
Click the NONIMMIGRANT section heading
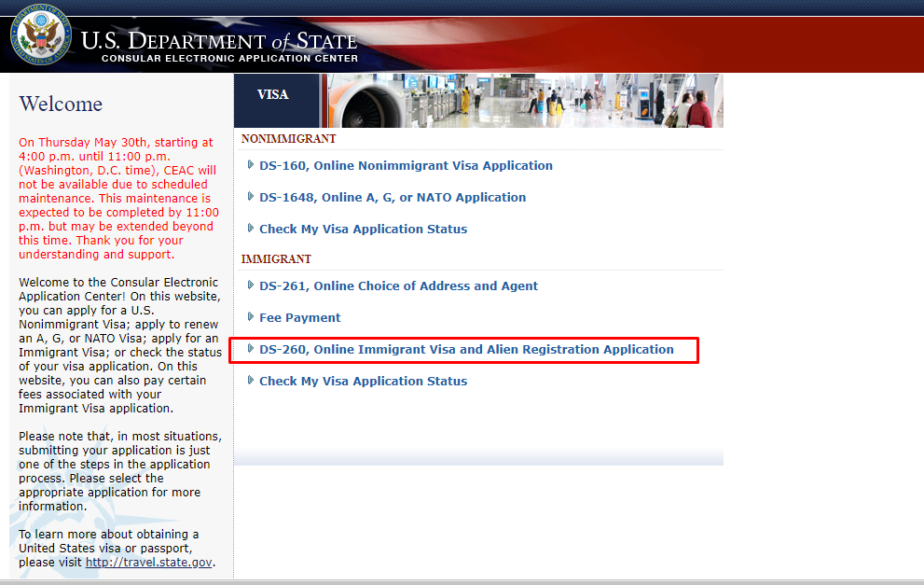click(288, 139)
